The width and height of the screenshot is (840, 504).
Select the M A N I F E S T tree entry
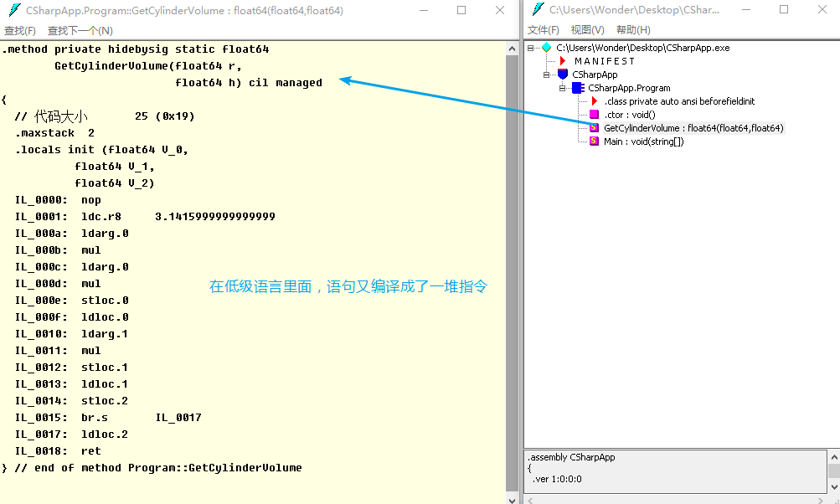[605, 61]
